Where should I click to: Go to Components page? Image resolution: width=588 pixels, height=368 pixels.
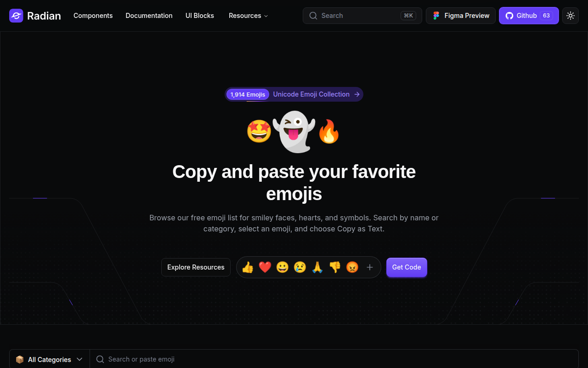pos(93,16)
